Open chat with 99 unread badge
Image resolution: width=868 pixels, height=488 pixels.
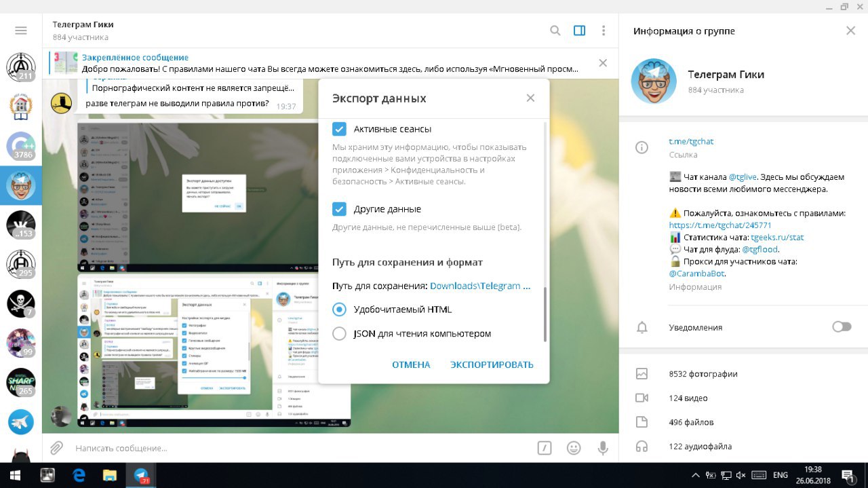click(20, 343)
